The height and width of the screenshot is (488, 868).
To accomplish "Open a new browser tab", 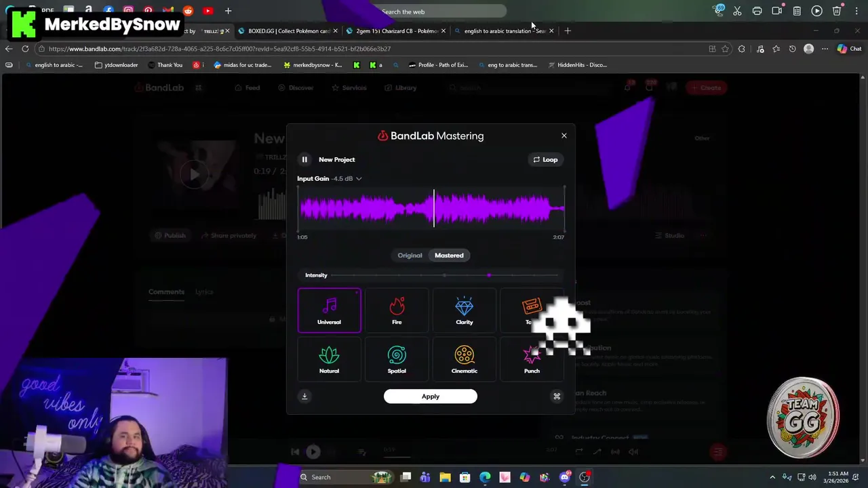I will pyautogui.click(x=568, y=30).
